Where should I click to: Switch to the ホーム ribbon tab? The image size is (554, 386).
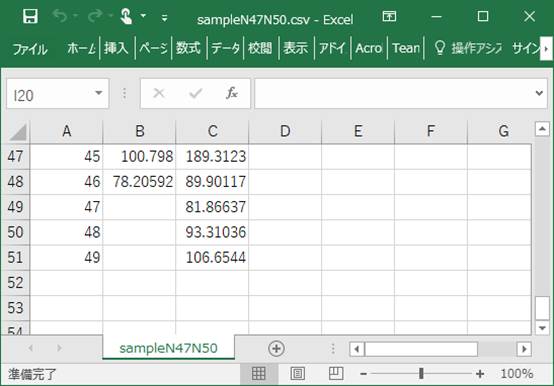81,48
